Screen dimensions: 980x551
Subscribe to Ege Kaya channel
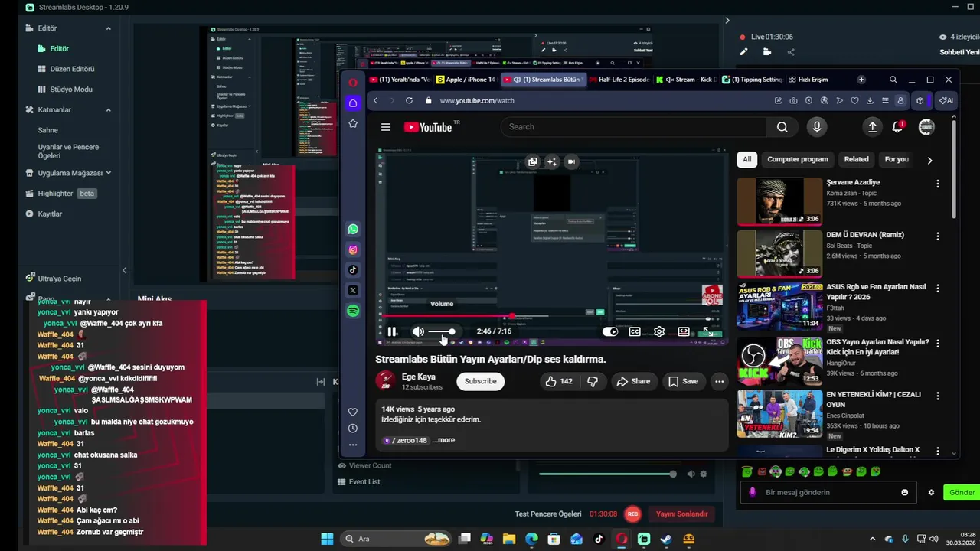point(481,381)
